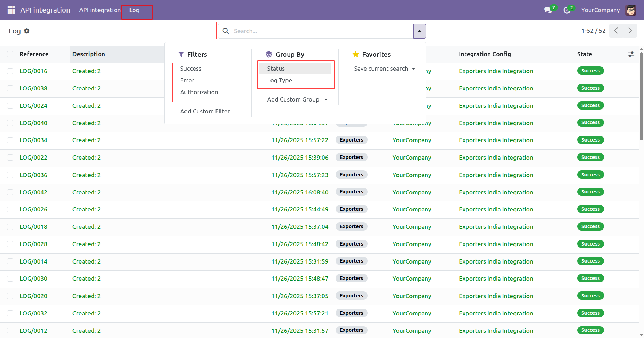The image size is (644, 338).
Task: Check the row for LOG/0034
Action: (x=10, y=140)
